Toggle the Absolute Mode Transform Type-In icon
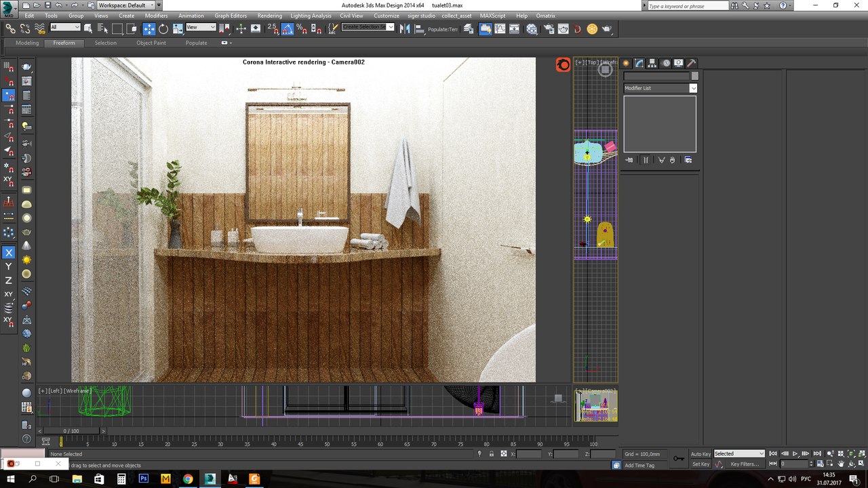The image size is (868, 488). pos(504,453)
